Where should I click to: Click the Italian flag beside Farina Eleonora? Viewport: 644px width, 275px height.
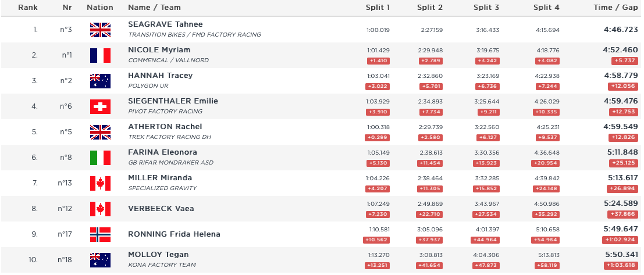click(100, 158)
